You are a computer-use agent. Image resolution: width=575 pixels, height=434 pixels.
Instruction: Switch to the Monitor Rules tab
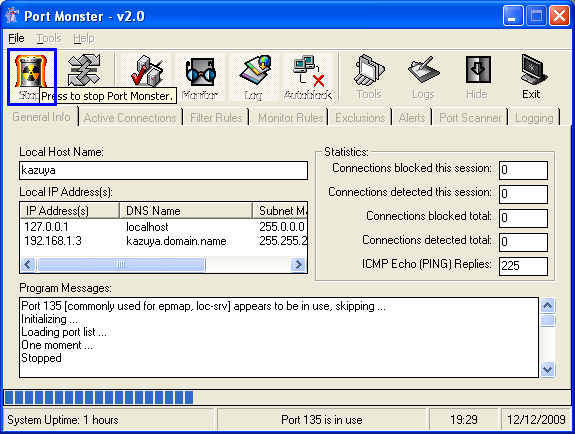(x=290, y=118)
